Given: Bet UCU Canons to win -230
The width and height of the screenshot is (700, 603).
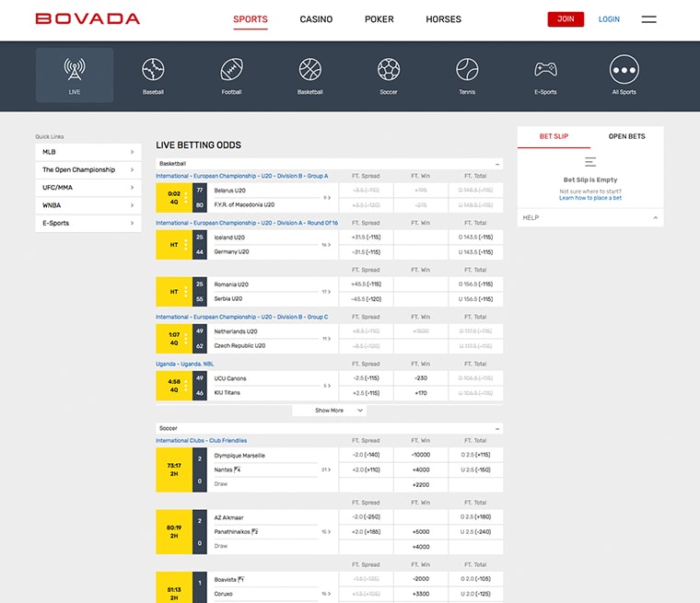Looking at the screenshot, I should click(x=421, y=378).
